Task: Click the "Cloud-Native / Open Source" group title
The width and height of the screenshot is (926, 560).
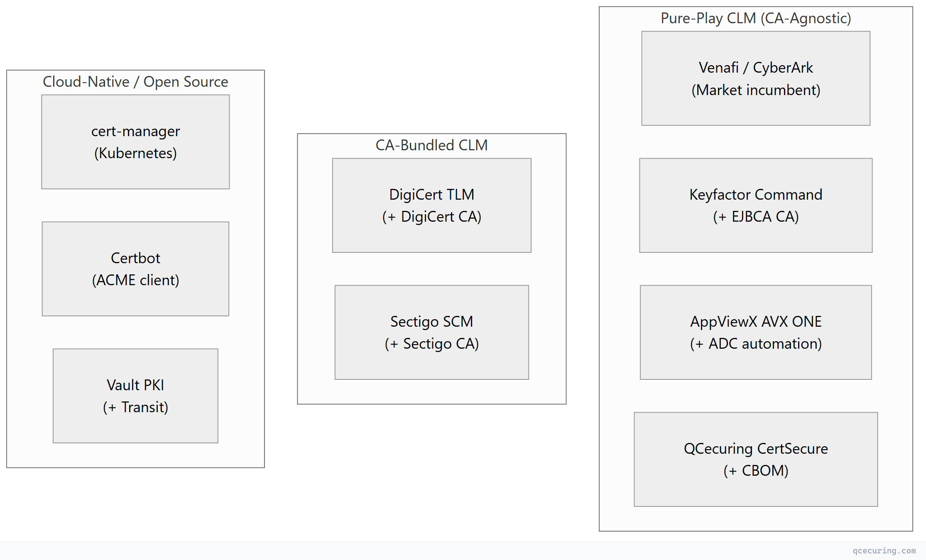Action: point(135,82)
